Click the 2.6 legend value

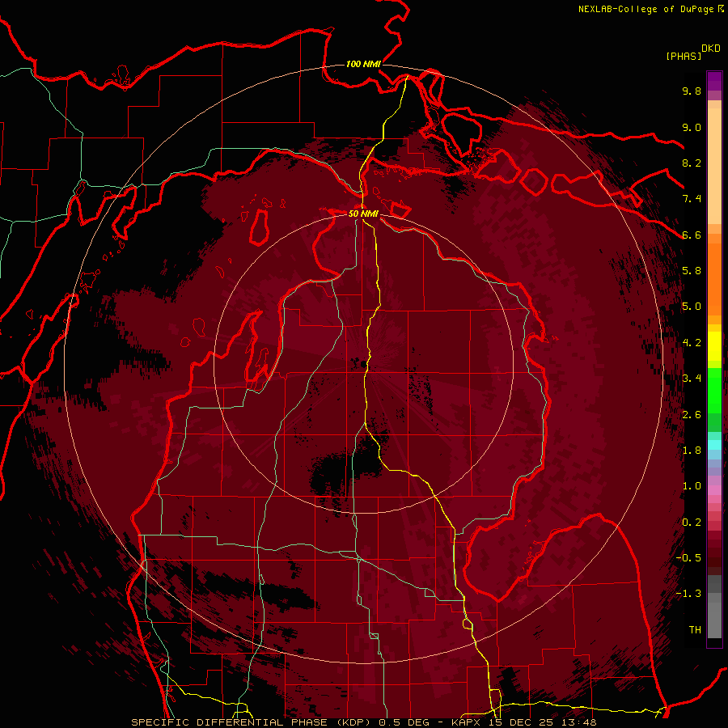point(692,415)
